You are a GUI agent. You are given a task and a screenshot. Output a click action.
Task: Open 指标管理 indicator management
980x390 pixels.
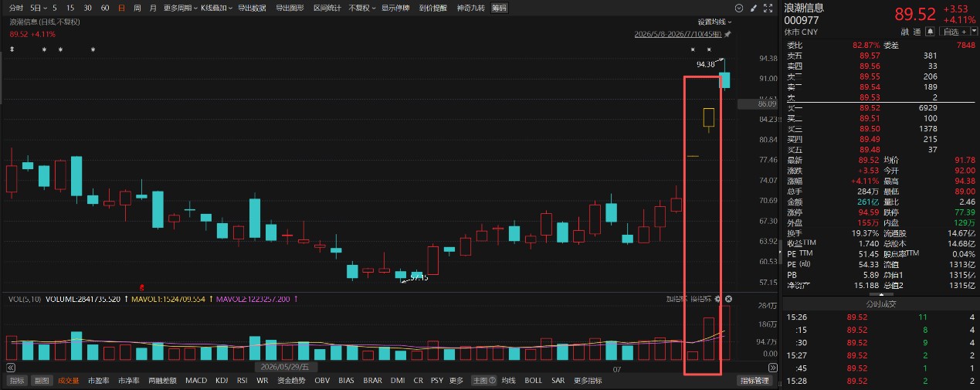(x=755, y=381)
